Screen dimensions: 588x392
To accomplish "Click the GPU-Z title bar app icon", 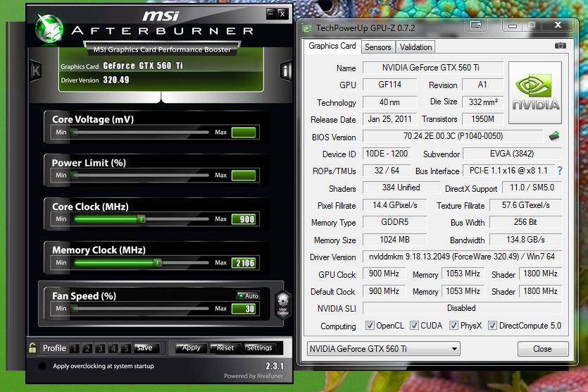I will pyautogui.click(x=307, y=28).
